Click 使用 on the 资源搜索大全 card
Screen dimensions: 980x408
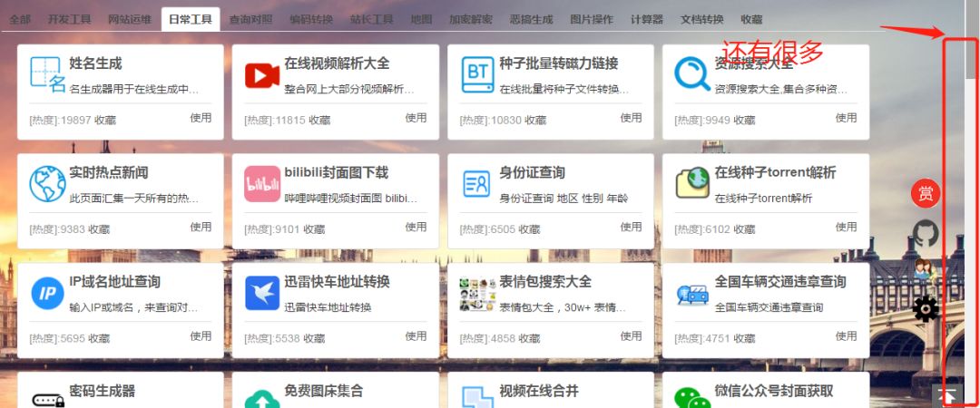847,118
